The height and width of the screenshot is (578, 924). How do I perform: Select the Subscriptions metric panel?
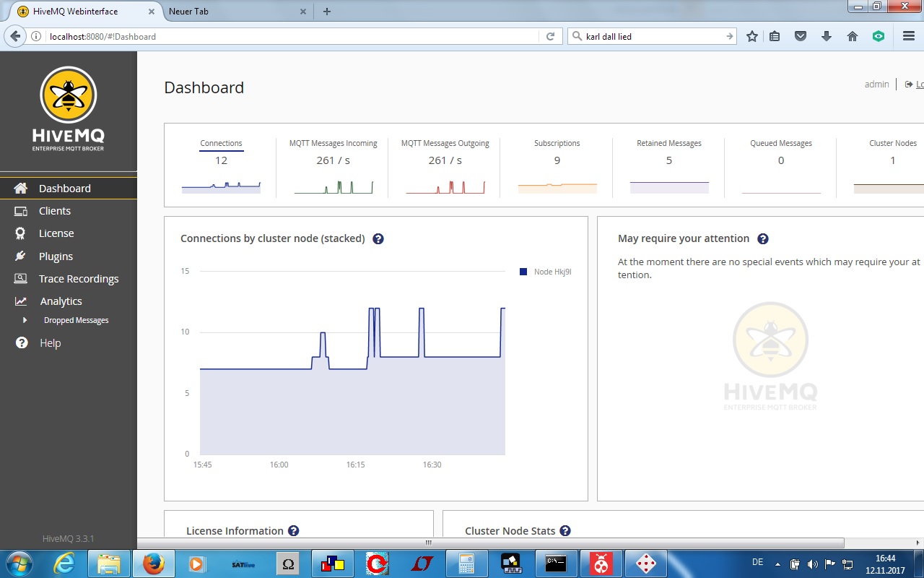[x=557, y=144]
